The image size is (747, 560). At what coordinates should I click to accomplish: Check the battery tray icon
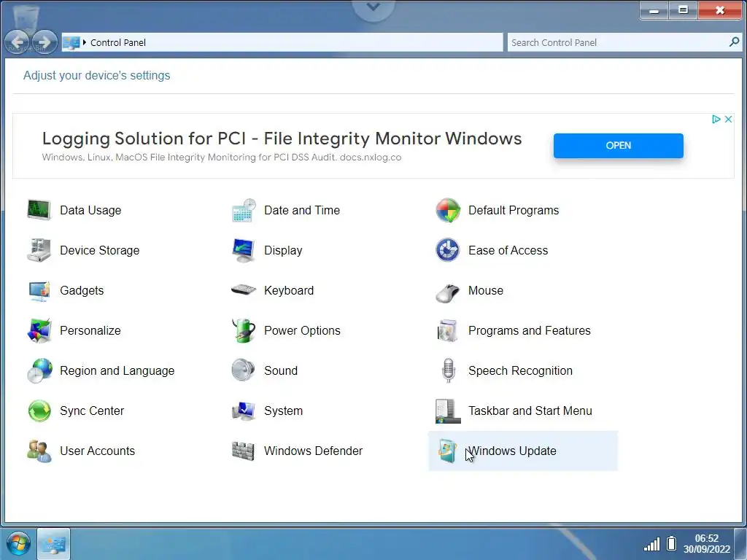[x=672, y=543]
